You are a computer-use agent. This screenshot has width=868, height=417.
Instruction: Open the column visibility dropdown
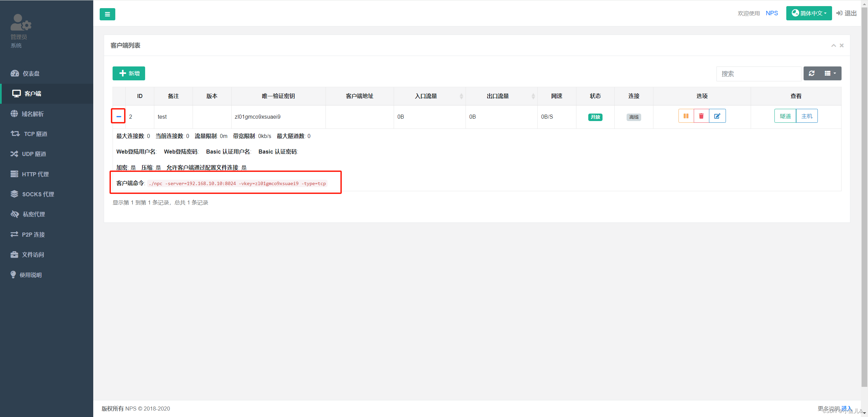tap(830, 73)
